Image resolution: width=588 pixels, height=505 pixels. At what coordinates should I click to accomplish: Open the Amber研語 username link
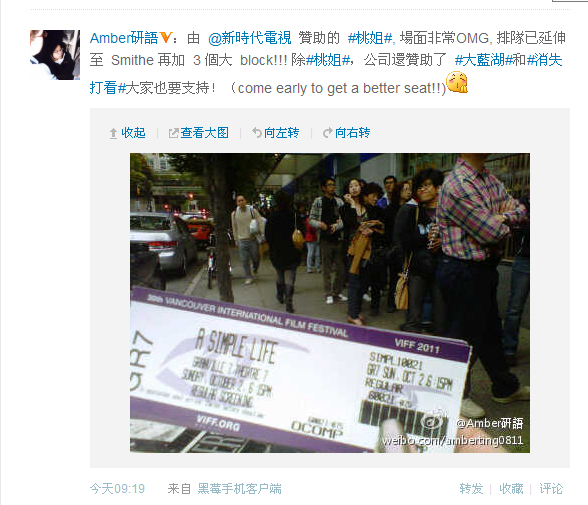[x=124, y=38]
